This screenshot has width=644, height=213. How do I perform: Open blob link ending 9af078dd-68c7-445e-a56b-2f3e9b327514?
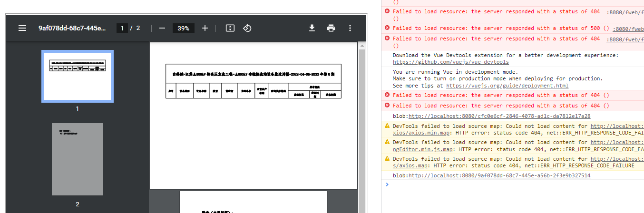point(499,175)
